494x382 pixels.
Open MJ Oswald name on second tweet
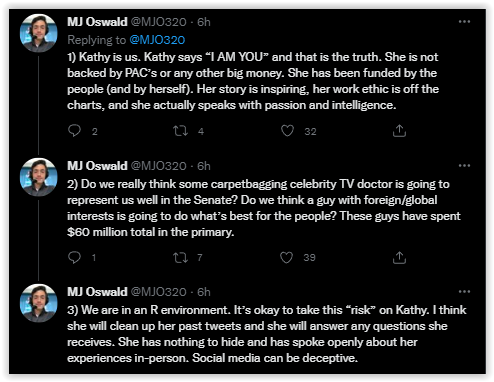[x=97, y=166]
